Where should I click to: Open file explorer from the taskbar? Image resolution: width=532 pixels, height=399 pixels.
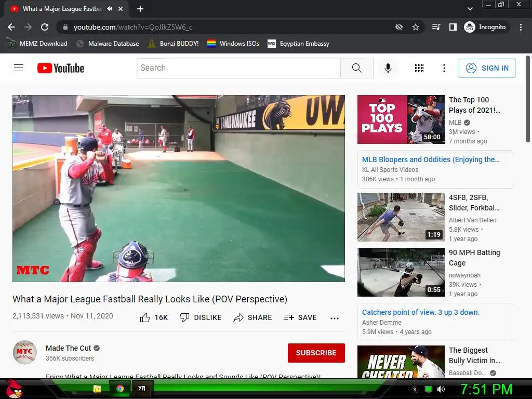[97, 389]
